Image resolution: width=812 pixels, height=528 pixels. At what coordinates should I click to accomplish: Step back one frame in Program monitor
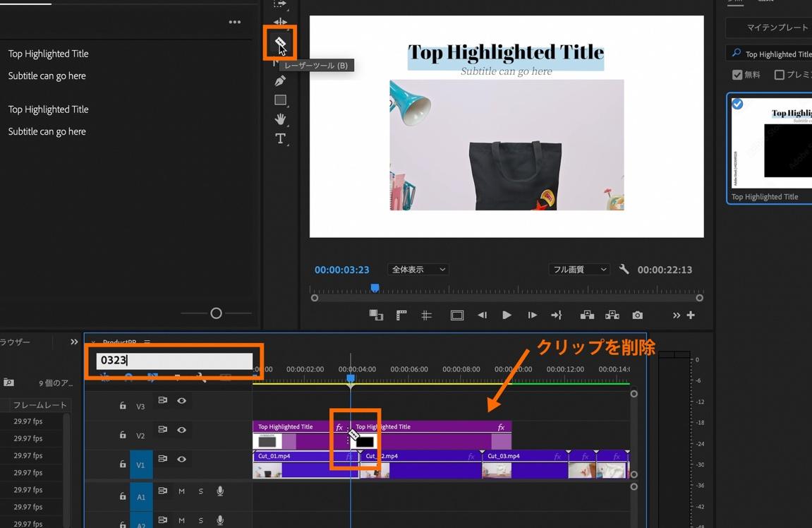click(482, 315)
